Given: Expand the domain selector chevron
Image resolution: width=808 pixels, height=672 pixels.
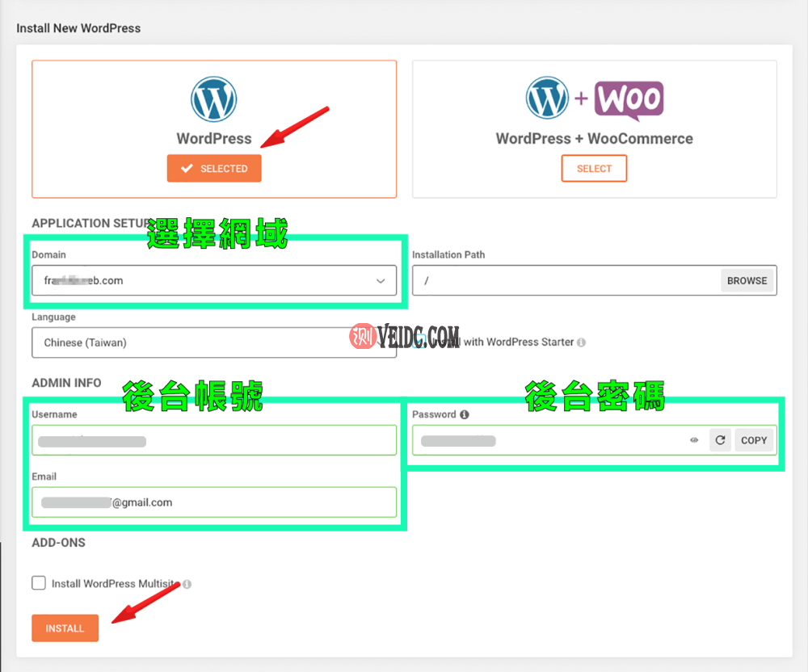Looking at the screenshot, I should tap(380, 281).
